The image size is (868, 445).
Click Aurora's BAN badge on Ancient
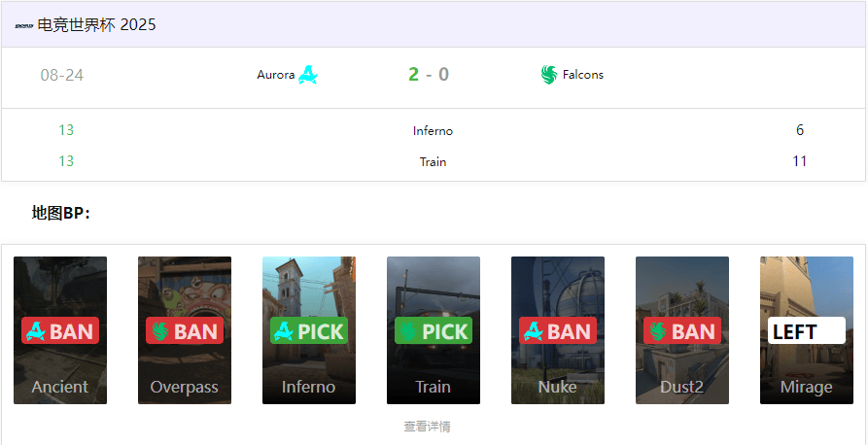coord(60,330)
